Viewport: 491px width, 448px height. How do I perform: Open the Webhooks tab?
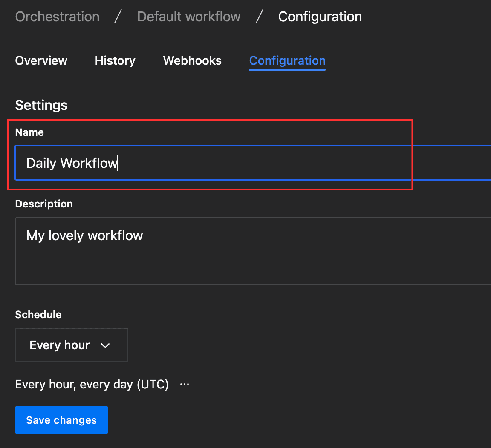click(x=192, y=61)
